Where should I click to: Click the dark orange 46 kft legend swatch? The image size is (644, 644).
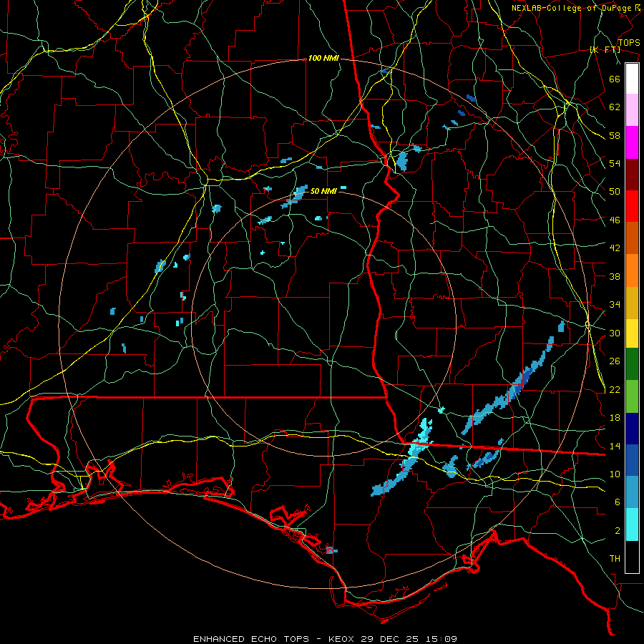(632, 238)
